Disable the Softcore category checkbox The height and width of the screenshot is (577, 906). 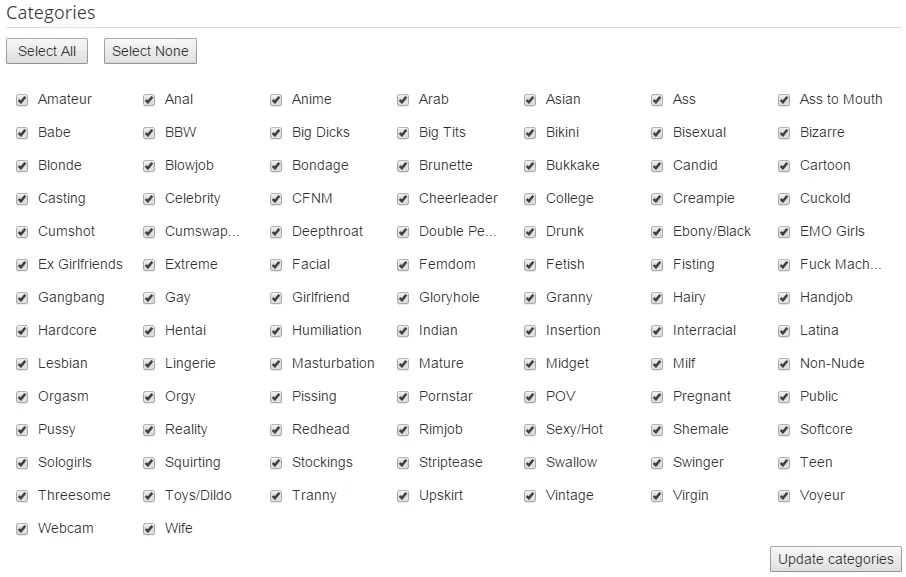784,430
